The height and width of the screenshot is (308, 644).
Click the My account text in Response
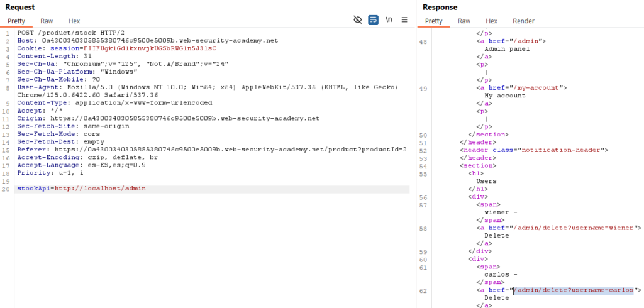click(x=505, y=96)
